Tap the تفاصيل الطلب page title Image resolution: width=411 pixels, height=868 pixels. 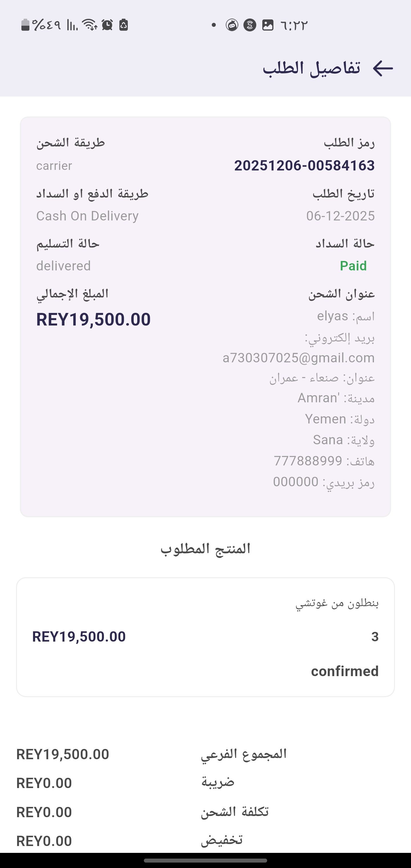pyautogui.click(x=312, y=69)
